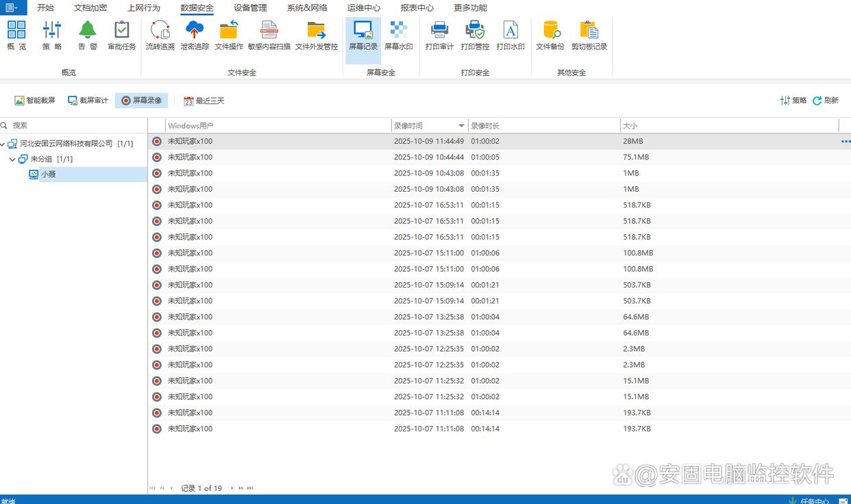
Task: Open the 录像时间 column sort dropdown arrow
Action: tap(462, 126)
